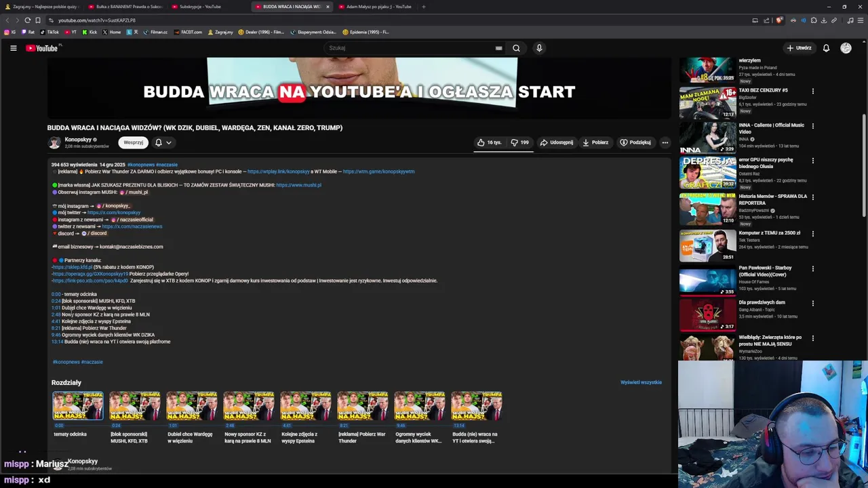
Task: Download the video with Pobierz
Action: click(x=595, y=142)
